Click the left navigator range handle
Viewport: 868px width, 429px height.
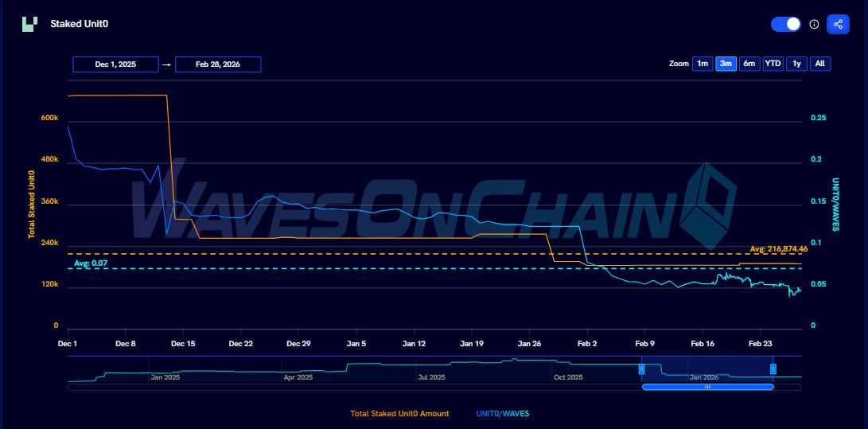click(641, 369)
